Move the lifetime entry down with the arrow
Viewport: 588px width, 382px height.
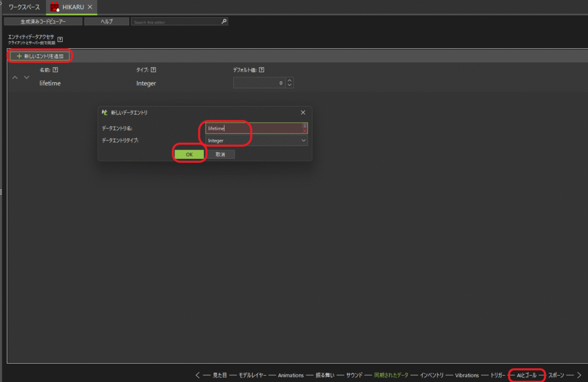click(26, 77)
